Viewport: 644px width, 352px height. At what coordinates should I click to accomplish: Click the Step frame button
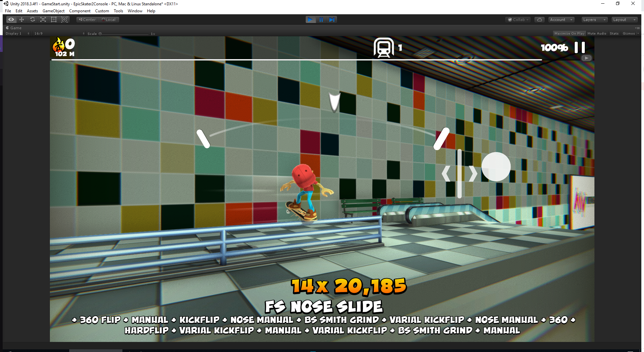coord(332,20)
